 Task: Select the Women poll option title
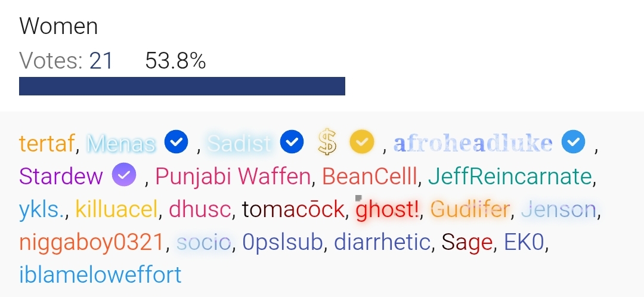(58, 26)
